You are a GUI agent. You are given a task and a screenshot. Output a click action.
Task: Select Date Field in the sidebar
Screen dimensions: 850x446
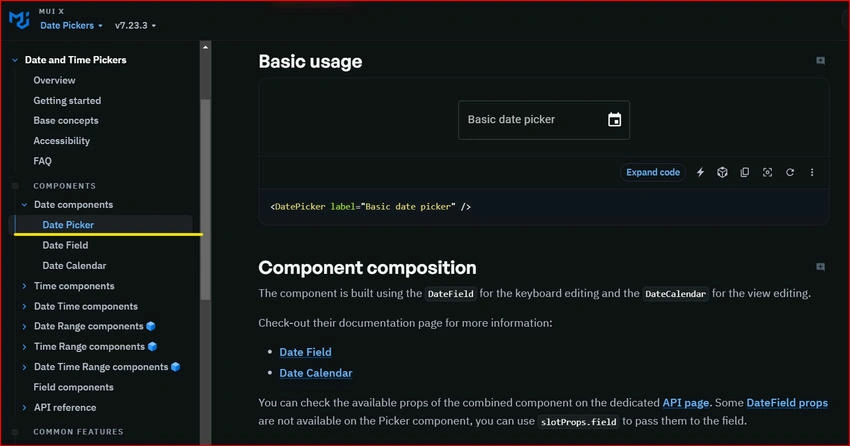point(65,245)
